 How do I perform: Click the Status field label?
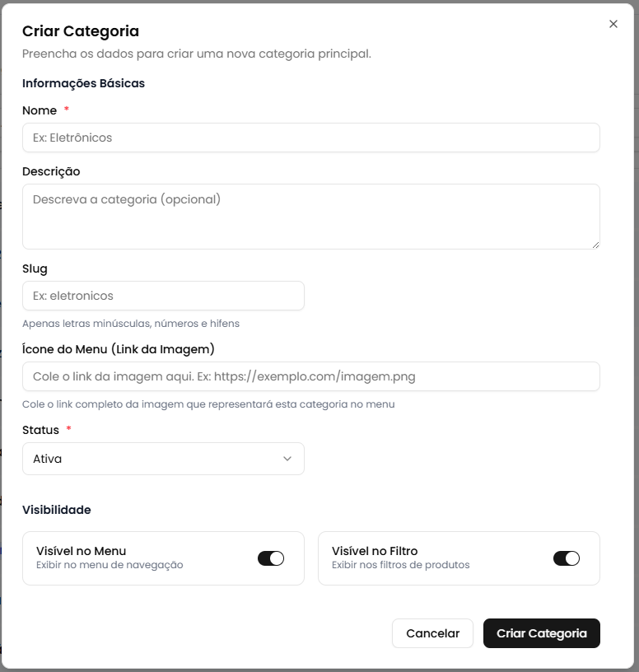(41, 430)
